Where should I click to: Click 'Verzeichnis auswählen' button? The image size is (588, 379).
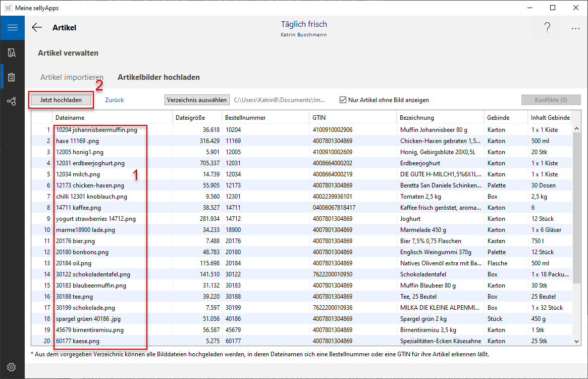(197, 100)
